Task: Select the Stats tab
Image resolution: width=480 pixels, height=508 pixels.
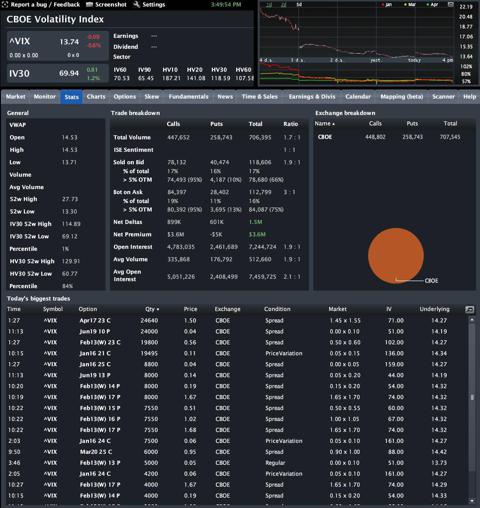Action: click(x=71, y=97)
